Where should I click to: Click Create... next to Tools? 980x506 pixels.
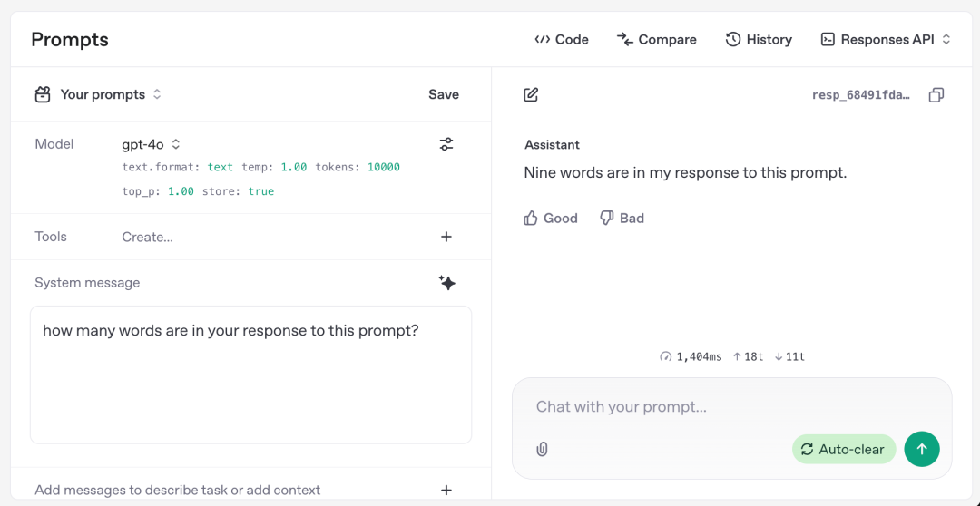click(148, 237)
